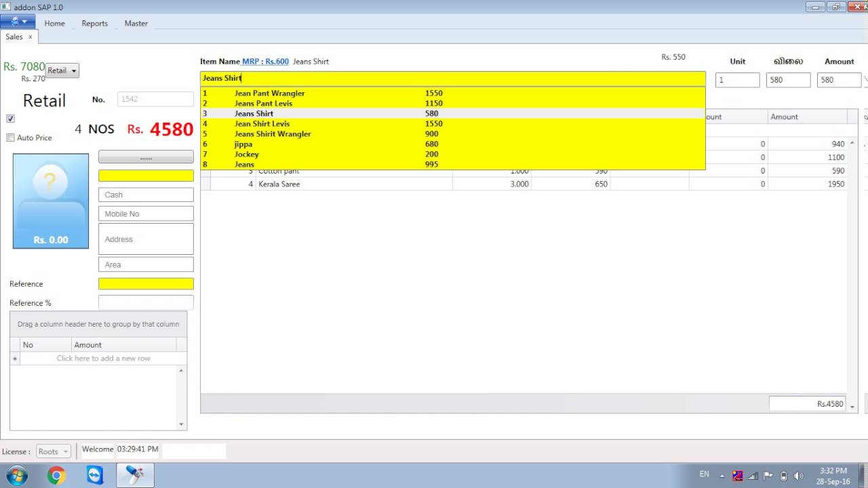This screenshot has width=868, height=488.
Task: Click the MRP : Rs.600 link
Action: (265, 61)
